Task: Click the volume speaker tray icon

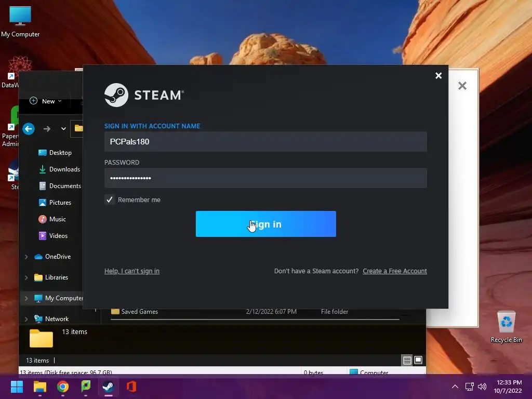Action: (482, 387)
